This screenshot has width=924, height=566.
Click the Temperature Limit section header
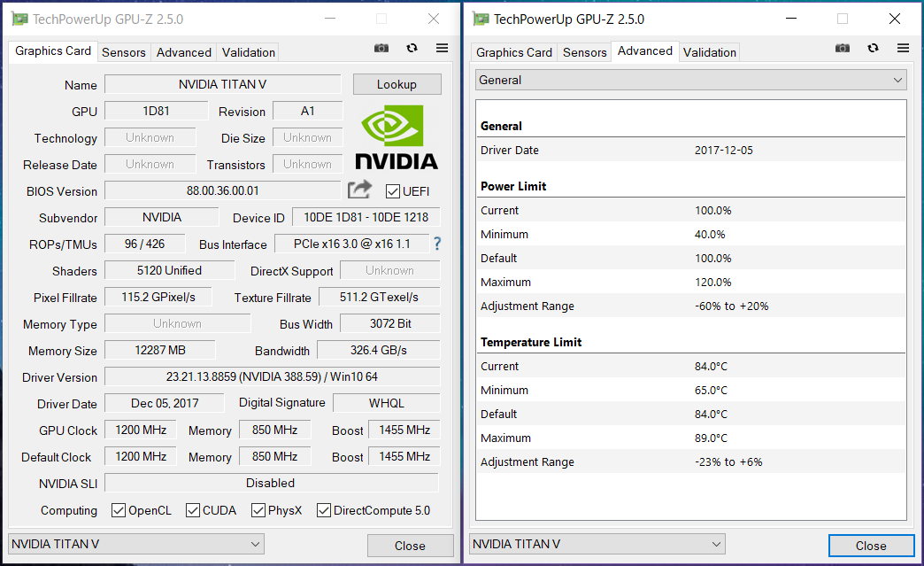(x=531, y=342)
